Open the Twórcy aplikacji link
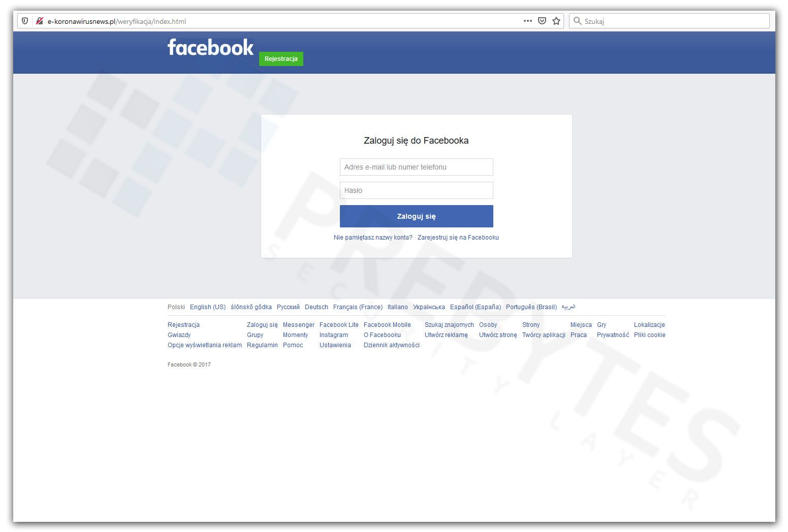The height and width of the screenshot is (532, 788). point(544,335)
